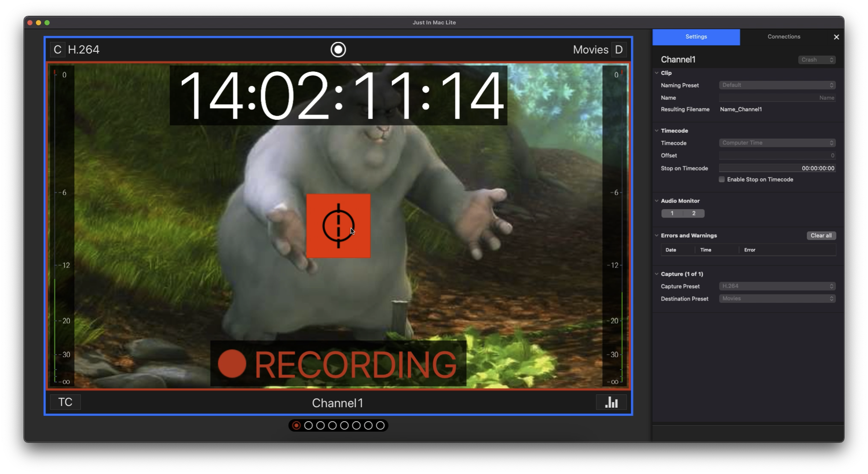868x474 pixels.
Task: Select the eighth channel dot
Action: 380,426
